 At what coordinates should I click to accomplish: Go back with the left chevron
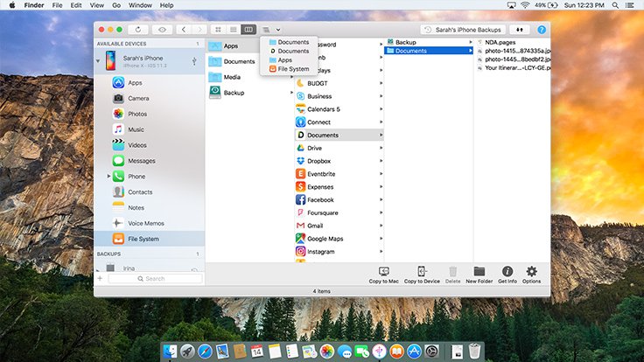tap(184, 30)
